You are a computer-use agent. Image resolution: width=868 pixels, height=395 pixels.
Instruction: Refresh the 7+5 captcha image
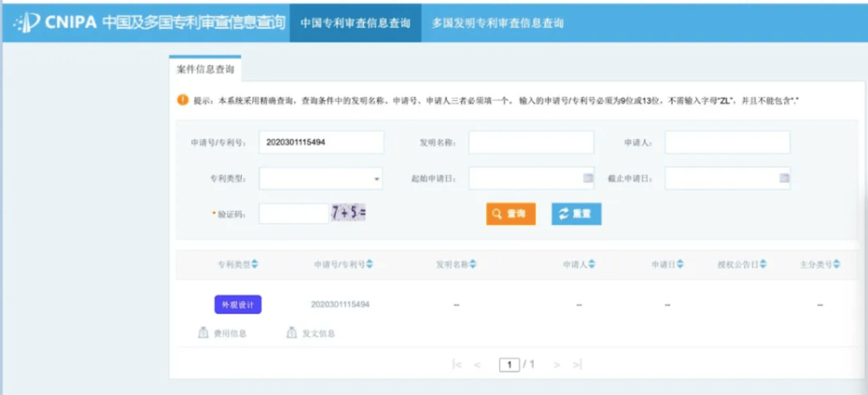pos(348,214)
